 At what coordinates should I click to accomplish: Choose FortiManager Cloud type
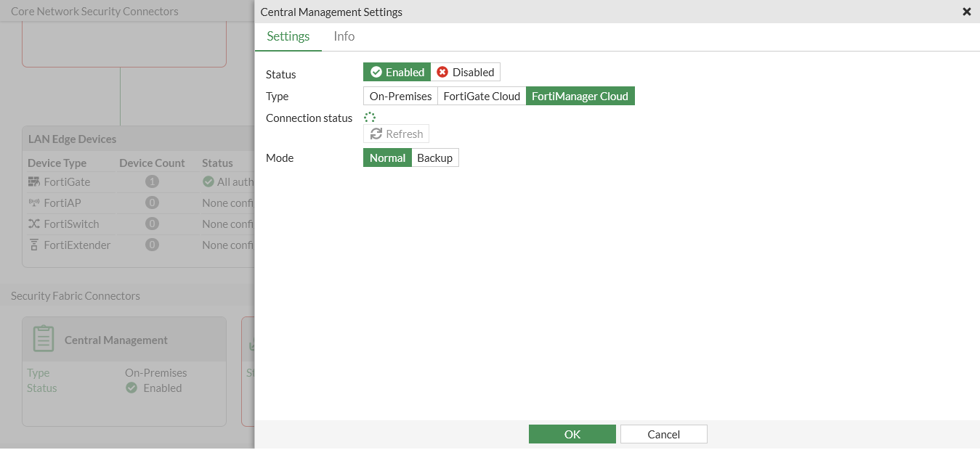580,96
